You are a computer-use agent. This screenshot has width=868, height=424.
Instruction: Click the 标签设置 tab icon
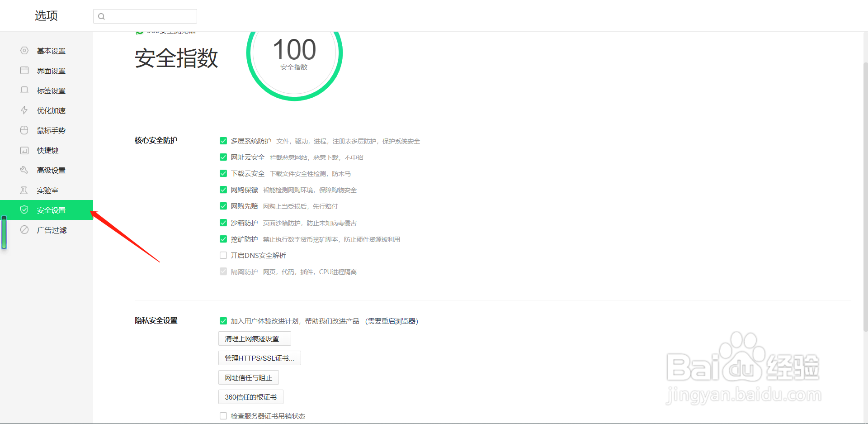24,90
